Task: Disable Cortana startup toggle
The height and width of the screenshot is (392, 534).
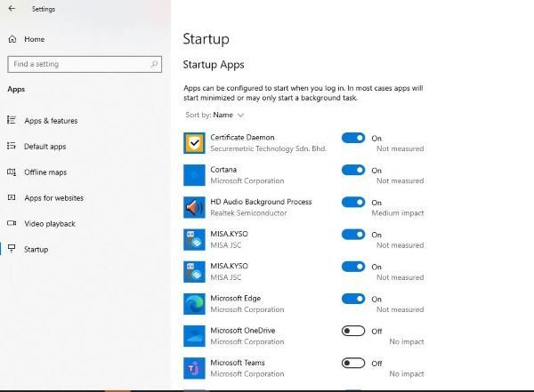Action: click(353, 170)
